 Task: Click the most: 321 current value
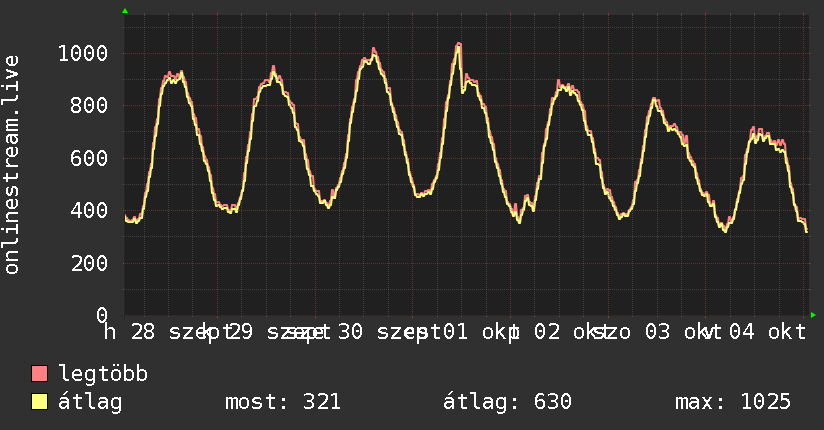point(283,402)
